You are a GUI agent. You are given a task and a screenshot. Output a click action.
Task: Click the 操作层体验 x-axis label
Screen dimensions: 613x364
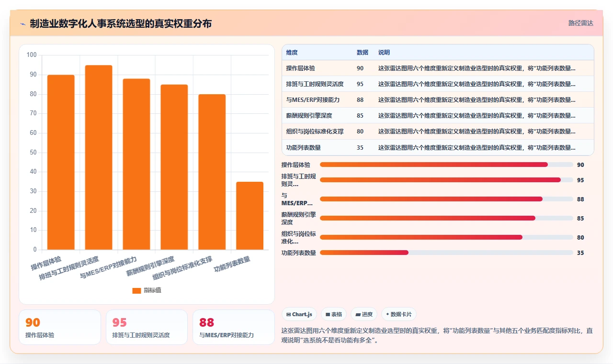pyautogui.click(x=46, y=264)
